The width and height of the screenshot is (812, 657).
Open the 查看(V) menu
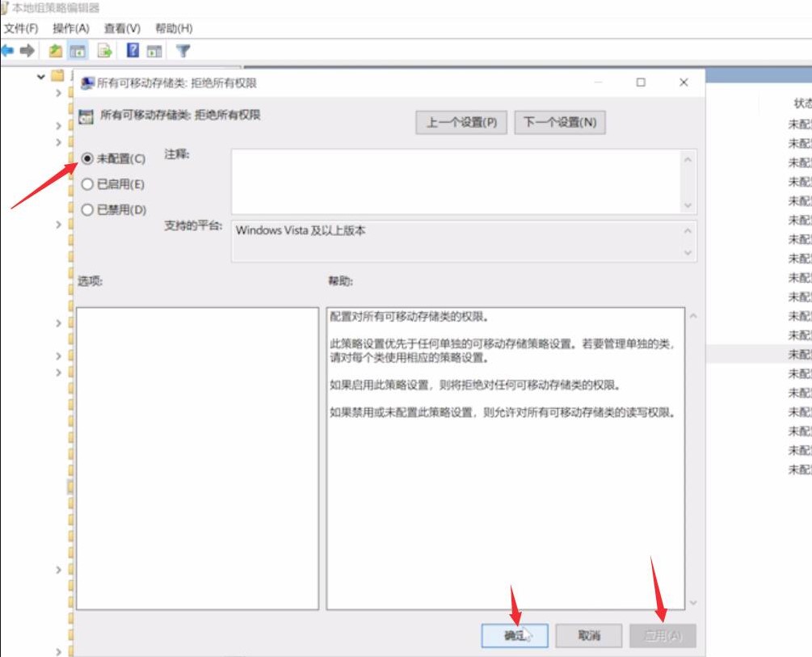point(122,28)
